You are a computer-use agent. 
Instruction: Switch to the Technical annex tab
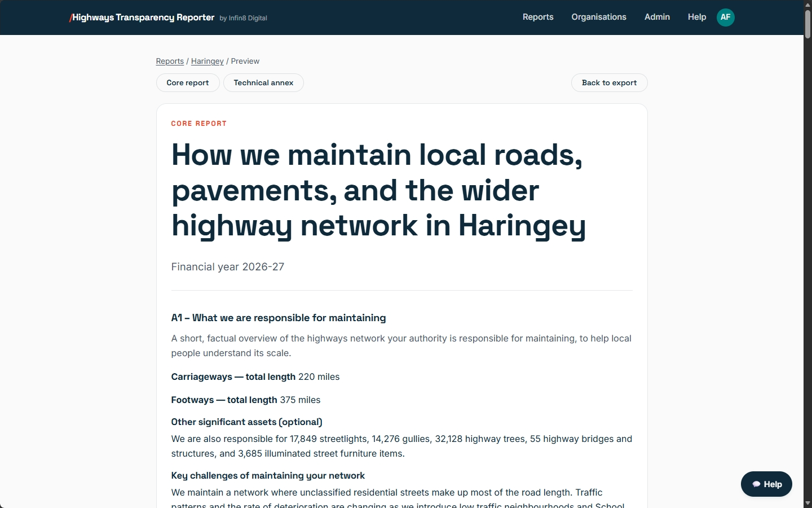click(263, 82)
